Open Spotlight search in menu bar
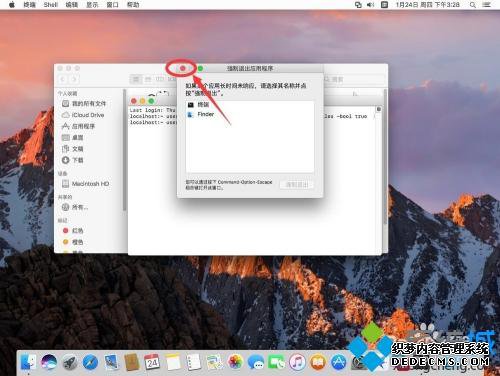The width and height of the screenshot is (500, 376). 473,5
